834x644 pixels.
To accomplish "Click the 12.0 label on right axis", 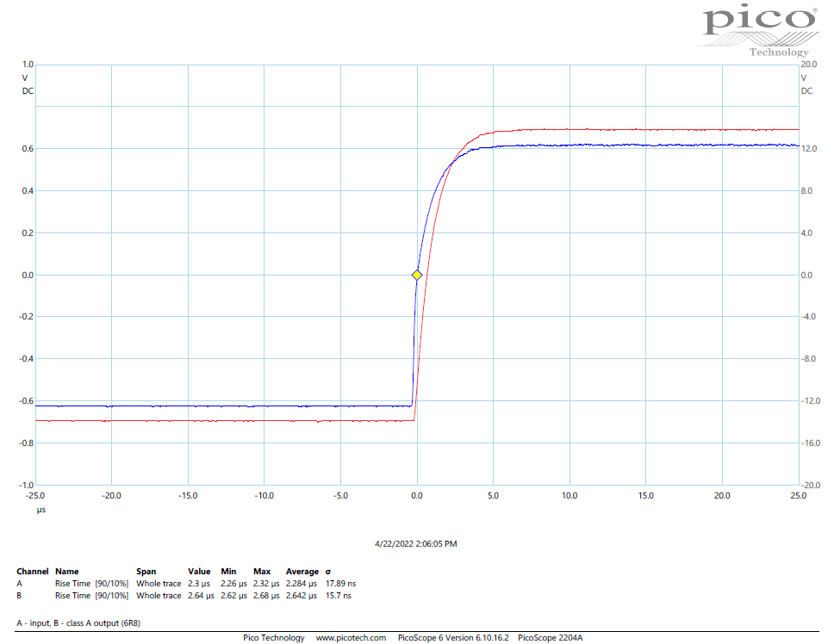I will (x=808, y=149).
